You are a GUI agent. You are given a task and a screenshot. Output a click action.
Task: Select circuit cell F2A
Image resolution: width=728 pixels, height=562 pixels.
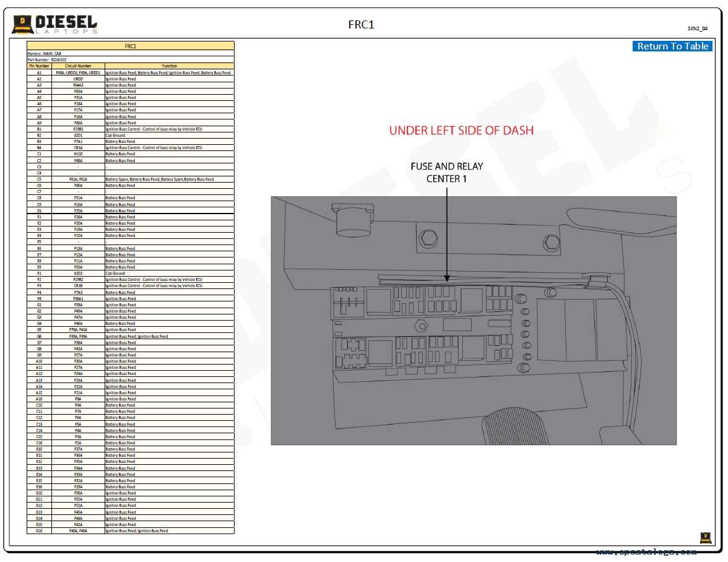pos(78,443)
